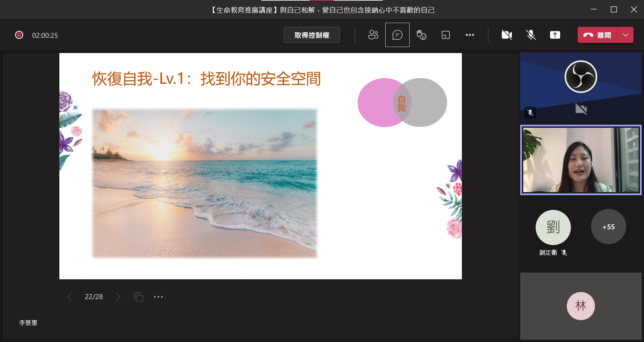Open the more actions menu

coord(470,35)
